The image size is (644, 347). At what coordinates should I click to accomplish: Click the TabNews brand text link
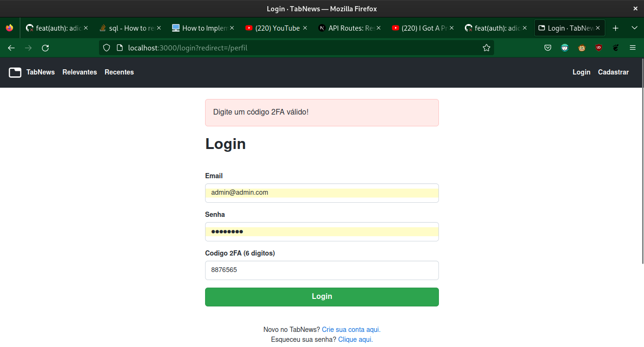click(x=41, y=72)
